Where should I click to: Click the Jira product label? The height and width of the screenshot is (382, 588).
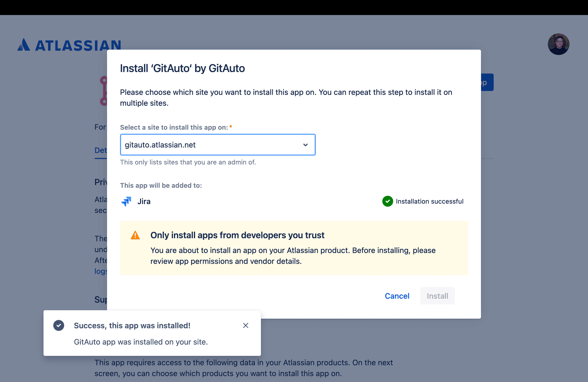point(144,201)
